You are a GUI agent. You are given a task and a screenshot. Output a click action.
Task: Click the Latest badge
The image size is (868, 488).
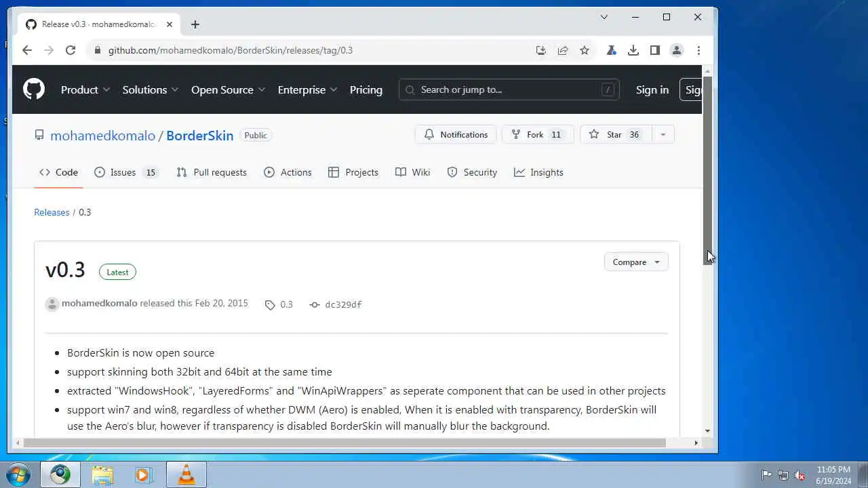pyautogui.click(x=117, y=272)
